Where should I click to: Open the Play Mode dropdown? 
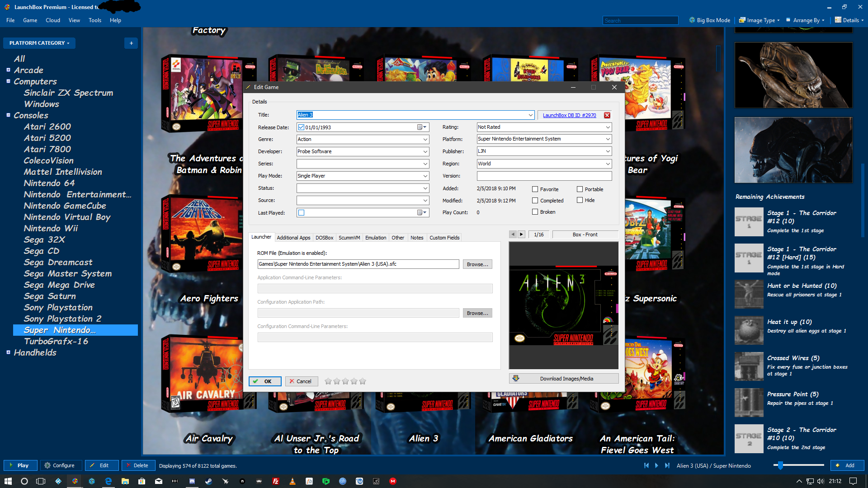point(425,176)
